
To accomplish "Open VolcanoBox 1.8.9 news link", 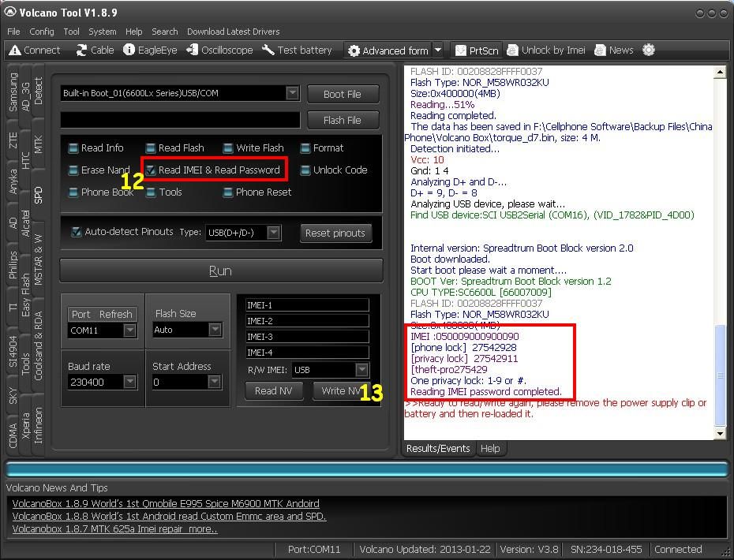I will pos(166,503).
